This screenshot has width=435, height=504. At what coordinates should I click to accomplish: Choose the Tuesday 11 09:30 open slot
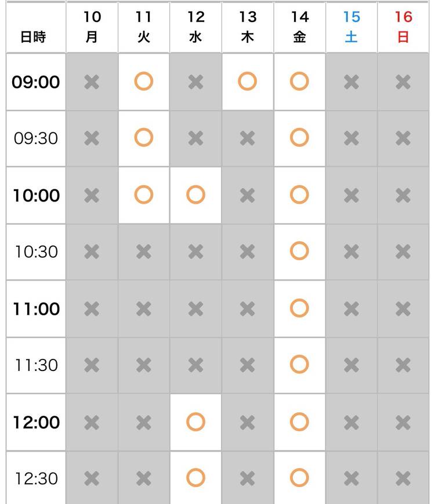click(x=143, y=138)
